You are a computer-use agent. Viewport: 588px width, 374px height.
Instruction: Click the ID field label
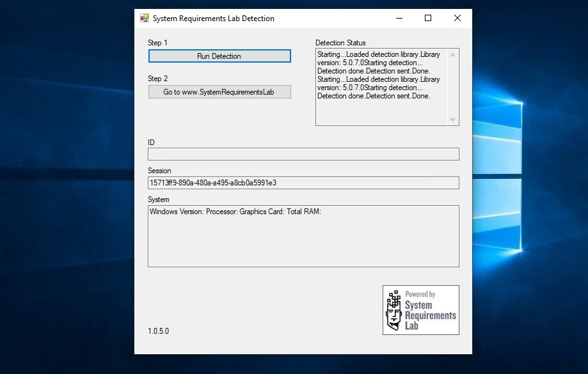[151, 143]
